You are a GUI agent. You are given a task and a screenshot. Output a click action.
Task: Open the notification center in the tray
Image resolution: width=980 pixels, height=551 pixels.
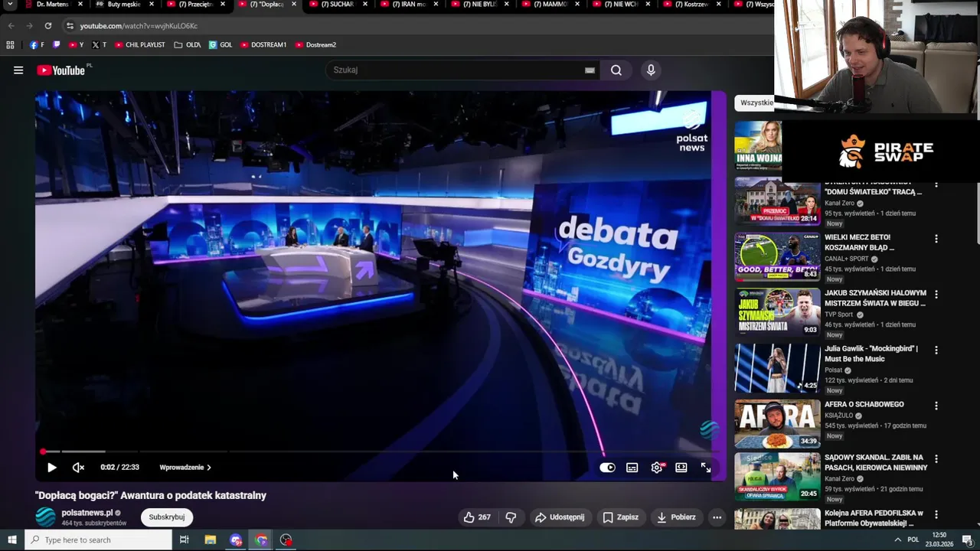[x=967, y=540]
